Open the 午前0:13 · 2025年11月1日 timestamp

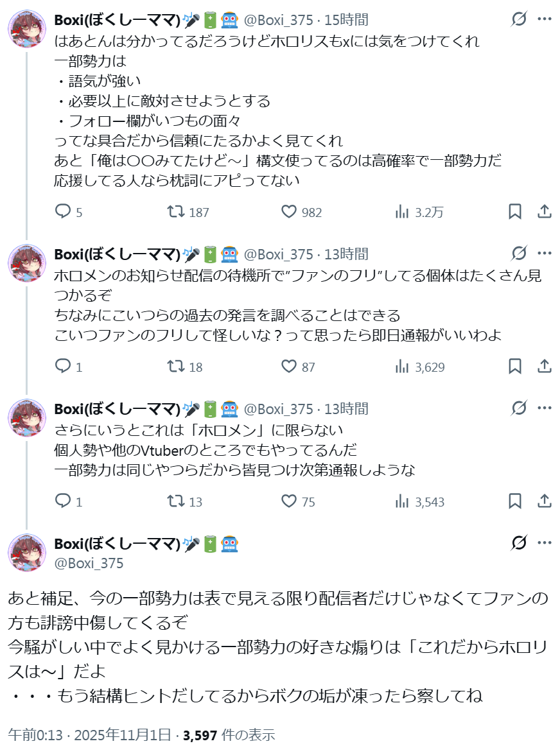click(89, 734)
